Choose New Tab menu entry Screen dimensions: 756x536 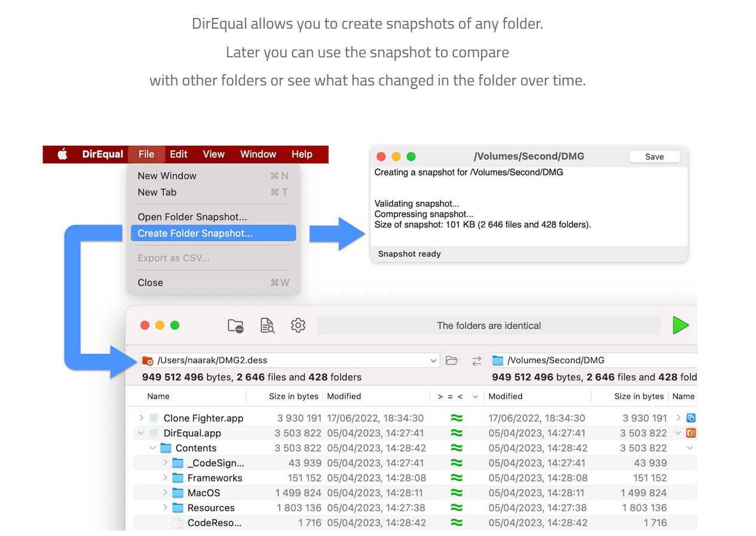[x=213, y=192]
